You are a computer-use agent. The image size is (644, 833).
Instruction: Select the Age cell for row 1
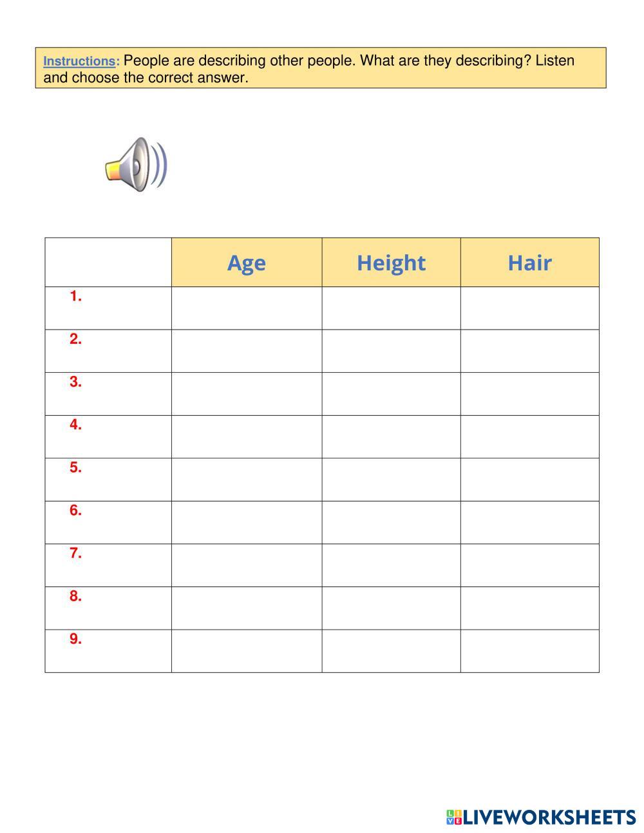[x=247, y=308]
